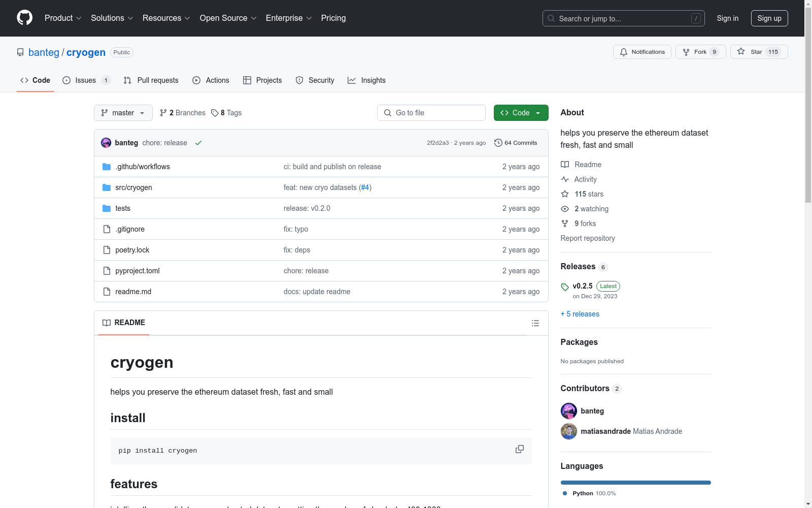This screenshot has height=508, width=812.
Task: Click the .github/workflows folder icon
Action: pyautogui.click(x=107, y=167)
